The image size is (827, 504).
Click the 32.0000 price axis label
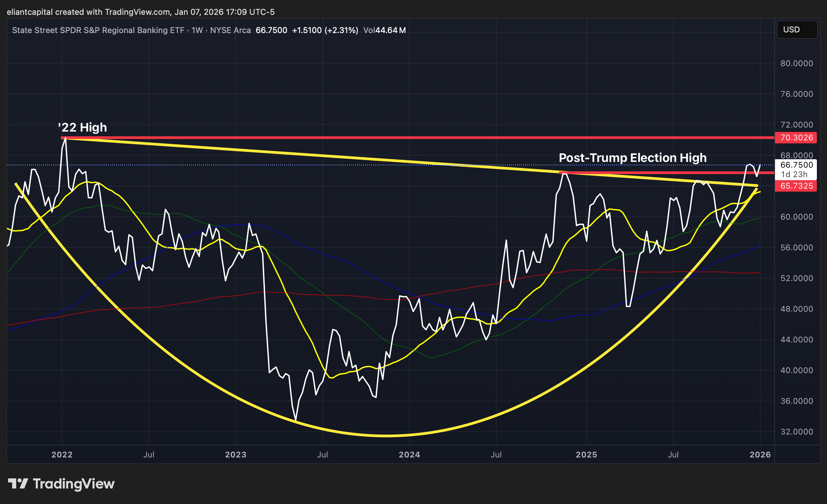pyautogui.click(x=796, y=432)
